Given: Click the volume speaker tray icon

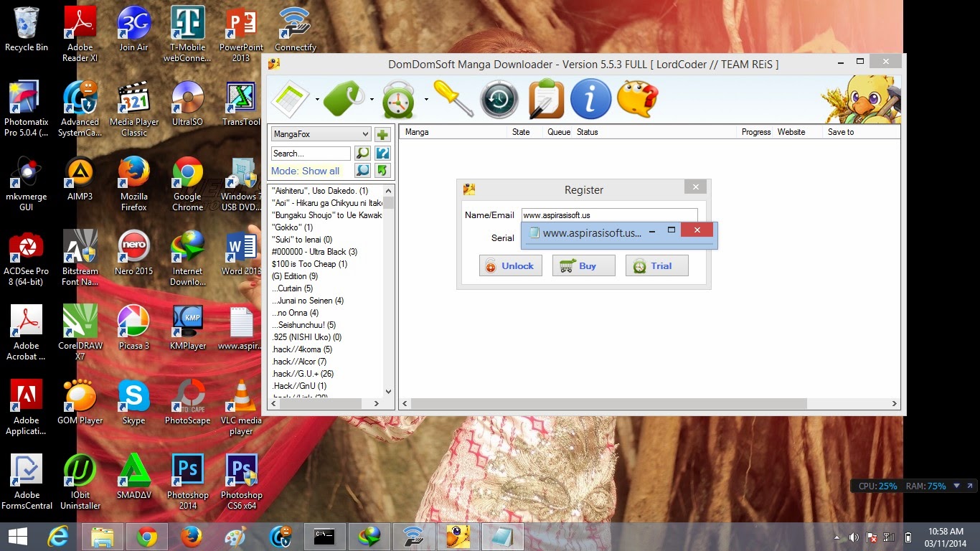Looking at the screenshot, I should point(854,537).
